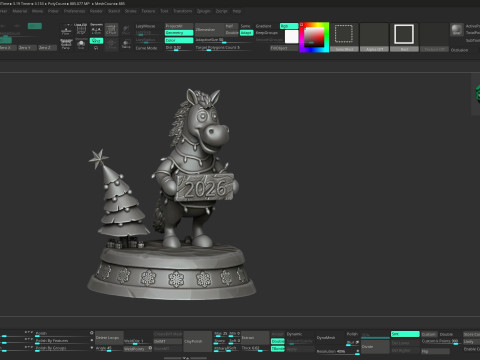Image resolution: width=480 pixels, height=360 pixels.
Task: Click the framed CPlane icon
Action: tap(111, 30)
